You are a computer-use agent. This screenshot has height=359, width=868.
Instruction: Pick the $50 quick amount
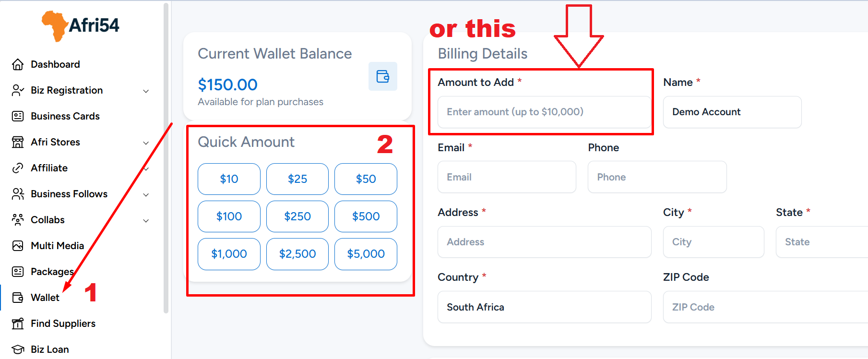[x=366, y=179]
